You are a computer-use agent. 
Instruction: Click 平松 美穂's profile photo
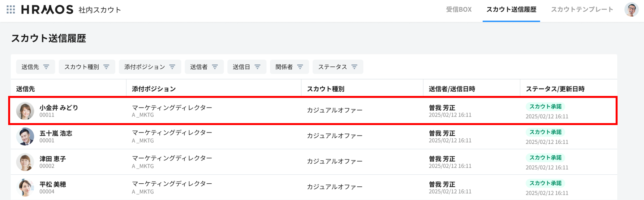tap(25, 188)
